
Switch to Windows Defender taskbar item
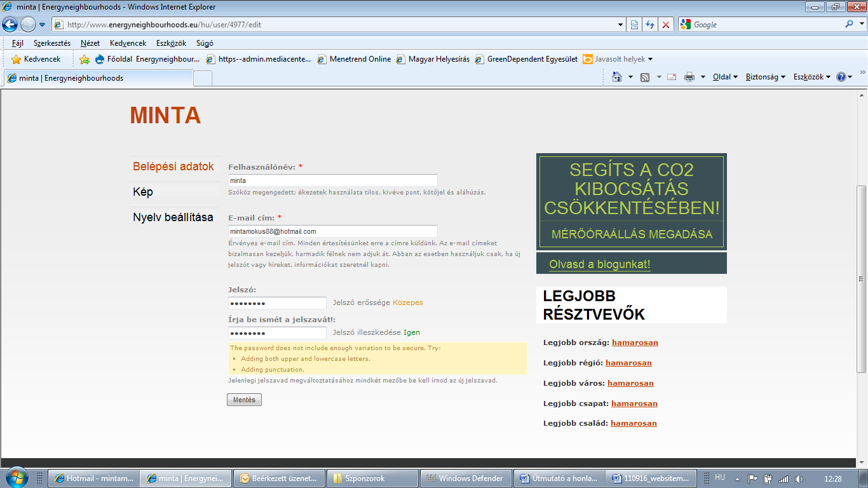[x=466, y=478]
